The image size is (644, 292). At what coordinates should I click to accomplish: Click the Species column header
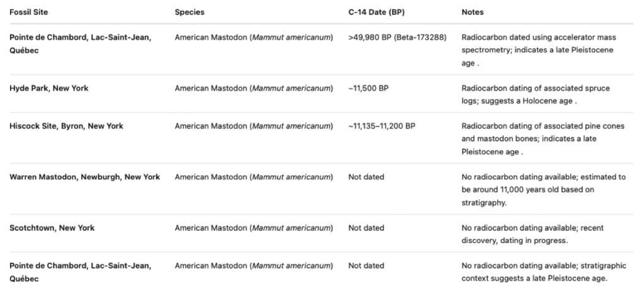pos(189,12)
